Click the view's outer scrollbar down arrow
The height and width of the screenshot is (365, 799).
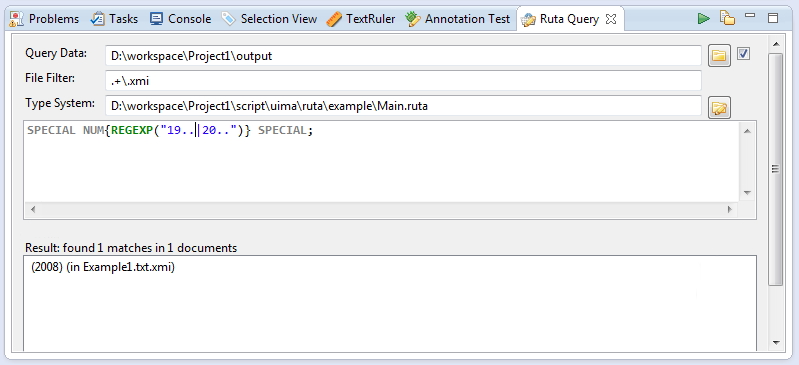tap(776, 342)
